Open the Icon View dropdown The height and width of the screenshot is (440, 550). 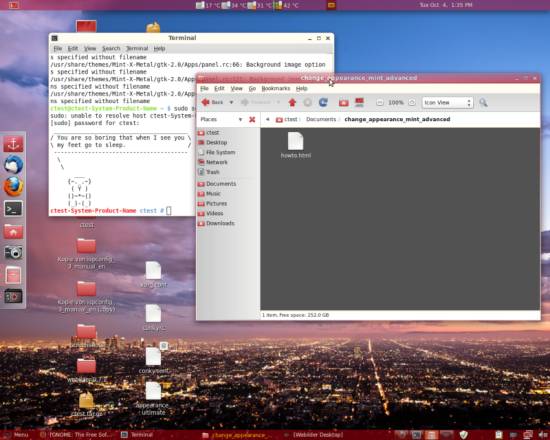pos(448,102)
